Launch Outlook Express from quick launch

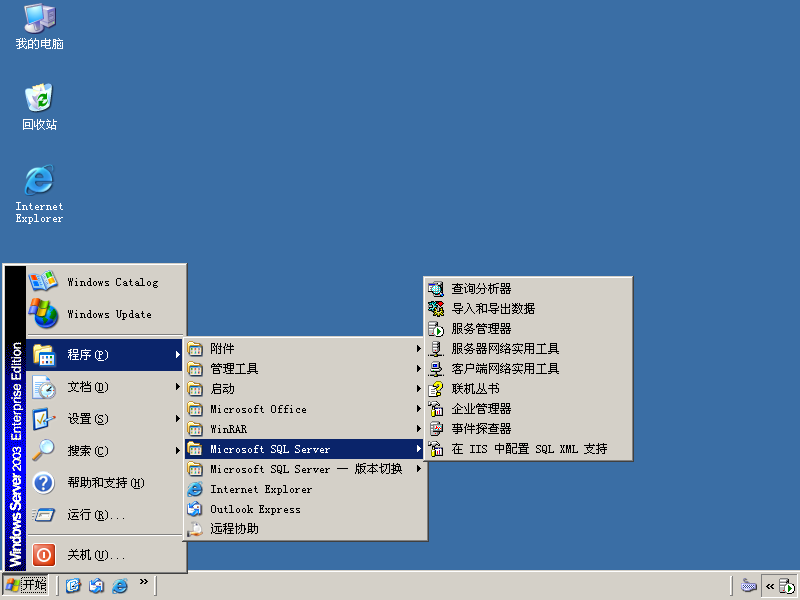point(96,585)
